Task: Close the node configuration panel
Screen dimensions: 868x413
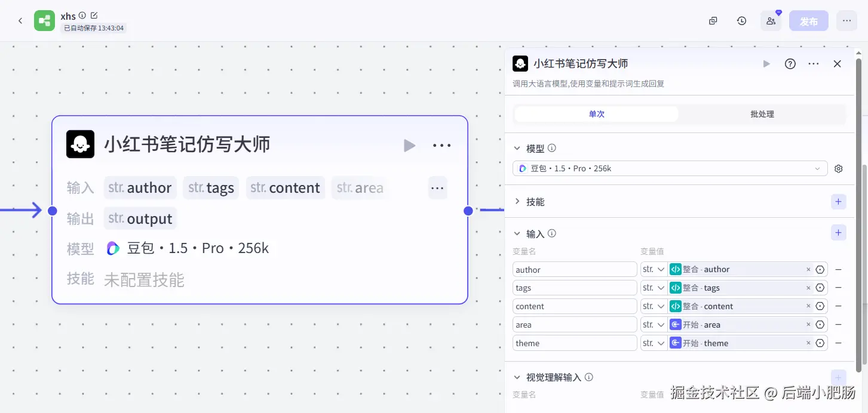Action: [x=838, y=64]
